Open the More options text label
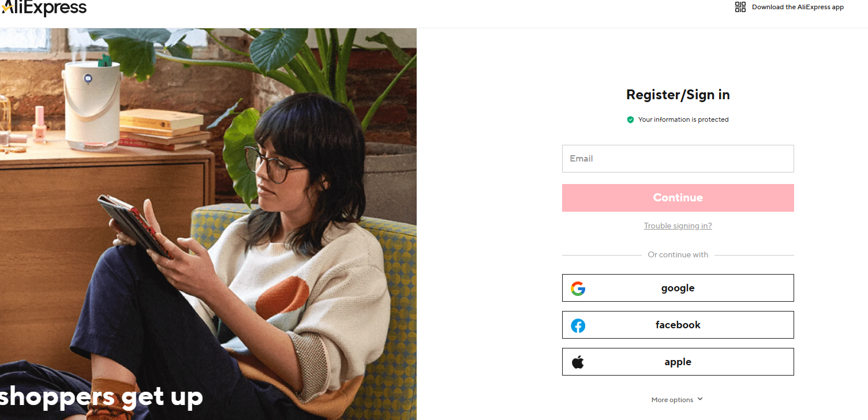The width and height of the screenshot is (868, 420). click(x=672, y=400)
